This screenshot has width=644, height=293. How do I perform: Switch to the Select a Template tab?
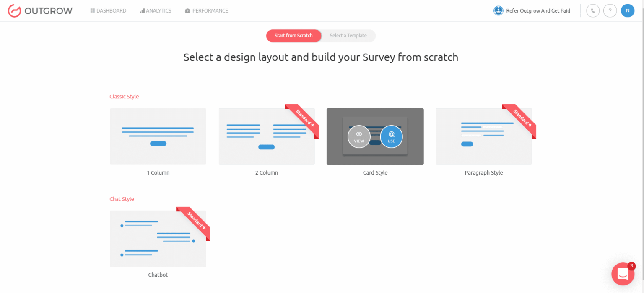(x=348, y=36)
